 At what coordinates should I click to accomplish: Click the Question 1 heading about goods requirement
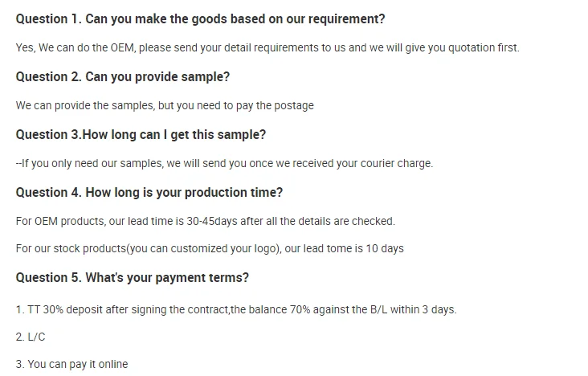(200, 18)
